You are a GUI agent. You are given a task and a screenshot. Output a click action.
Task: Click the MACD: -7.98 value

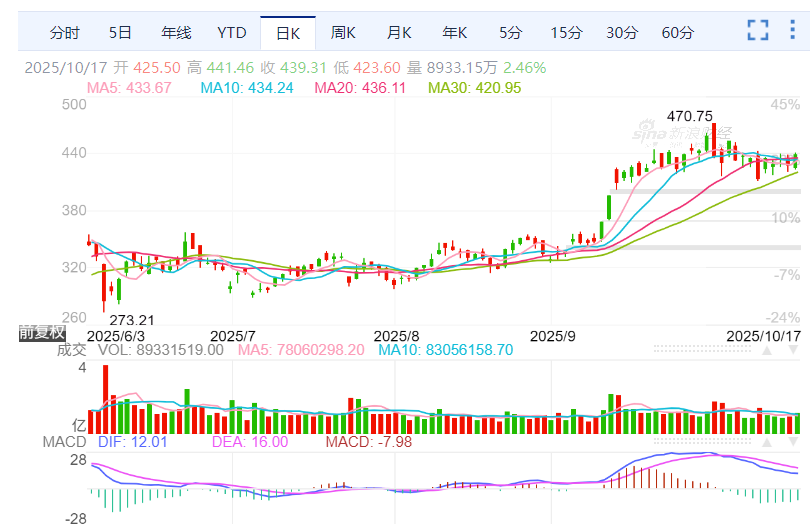coord(369,442)
